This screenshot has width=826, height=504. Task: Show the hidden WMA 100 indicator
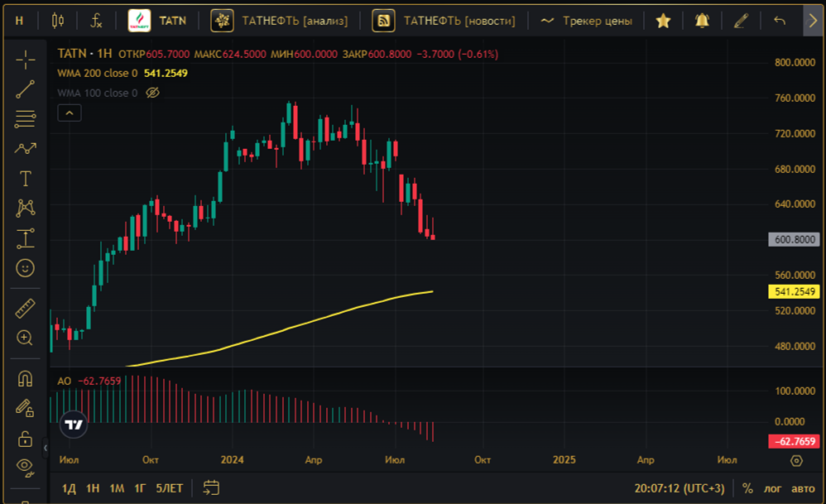coord(152,94)
